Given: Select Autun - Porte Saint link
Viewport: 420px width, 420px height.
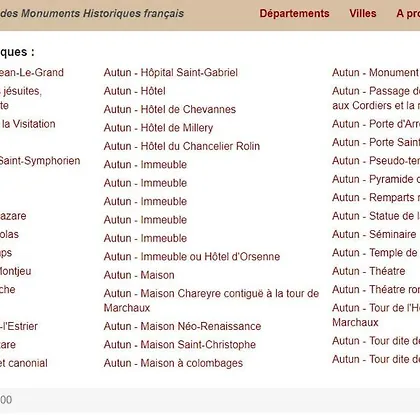Looking at the screenshot, I should coord(376,142).
